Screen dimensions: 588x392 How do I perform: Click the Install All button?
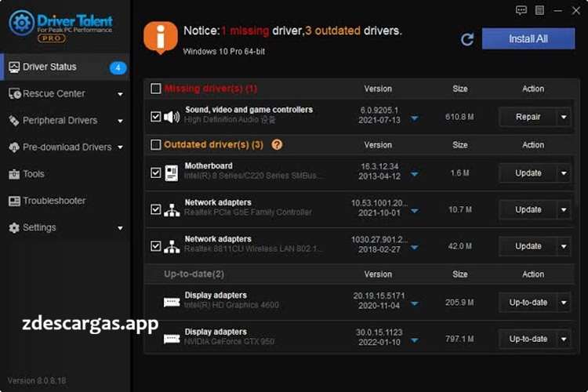(x=528, y=38)
